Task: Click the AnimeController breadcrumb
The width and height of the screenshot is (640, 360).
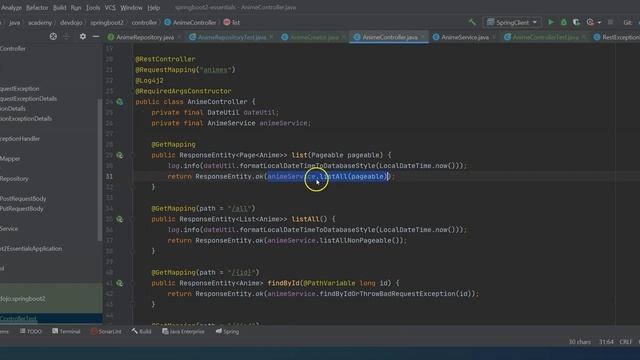Action: (190, 22)
